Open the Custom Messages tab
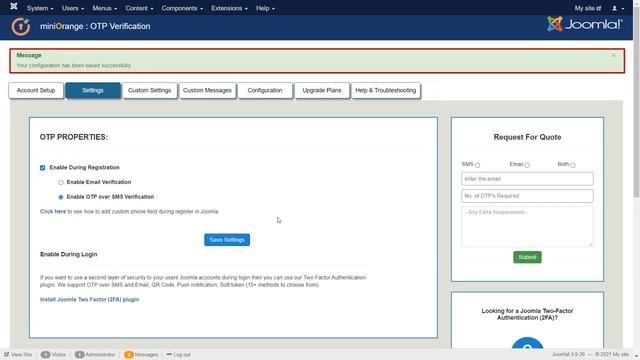This screenshot has height=360, width=640. 207,91
